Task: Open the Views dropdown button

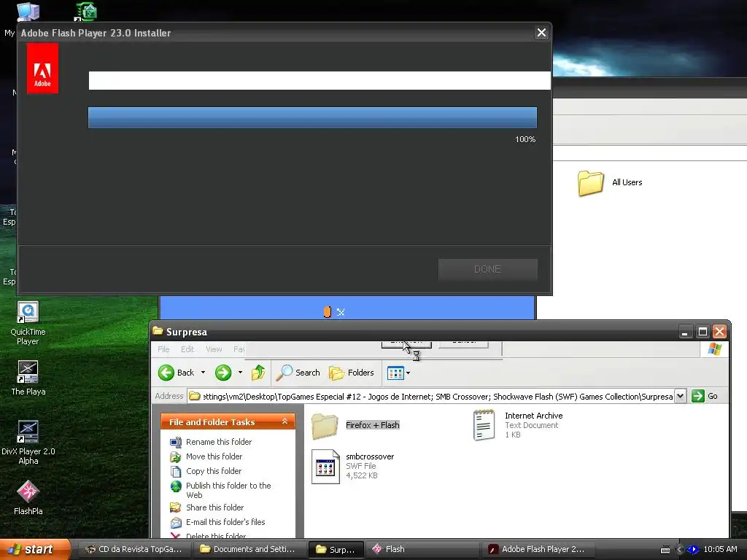Action: point(399,373)
